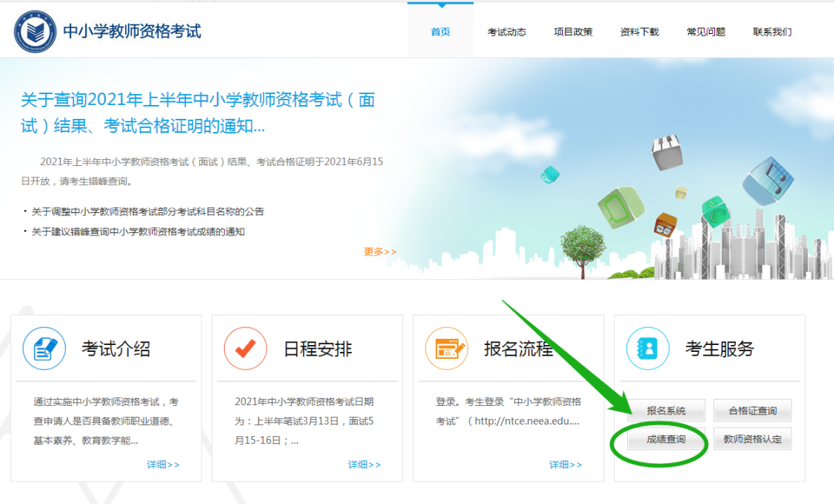Viewport: 834px width, 504px height.
Task: Open the 联系我们 navigation item
Action: pyautogui.click(x=772, y=32)
